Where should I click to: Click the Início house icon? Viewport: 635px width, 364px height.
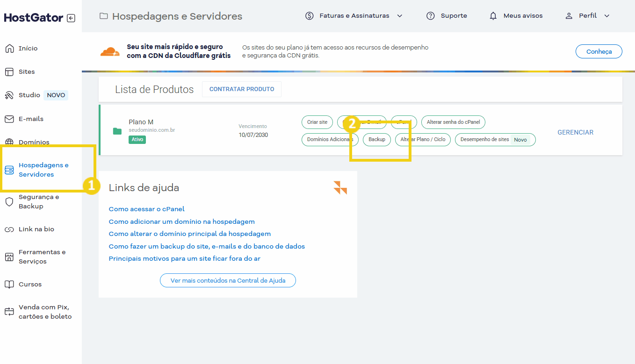pos(9,49)
